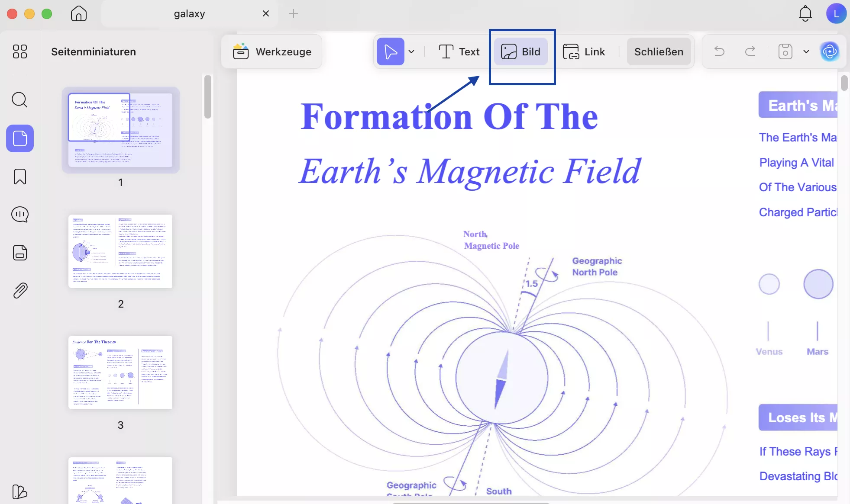
Task: Open the Werkzeuge tools menu
Action: click(x=272, y=51)
